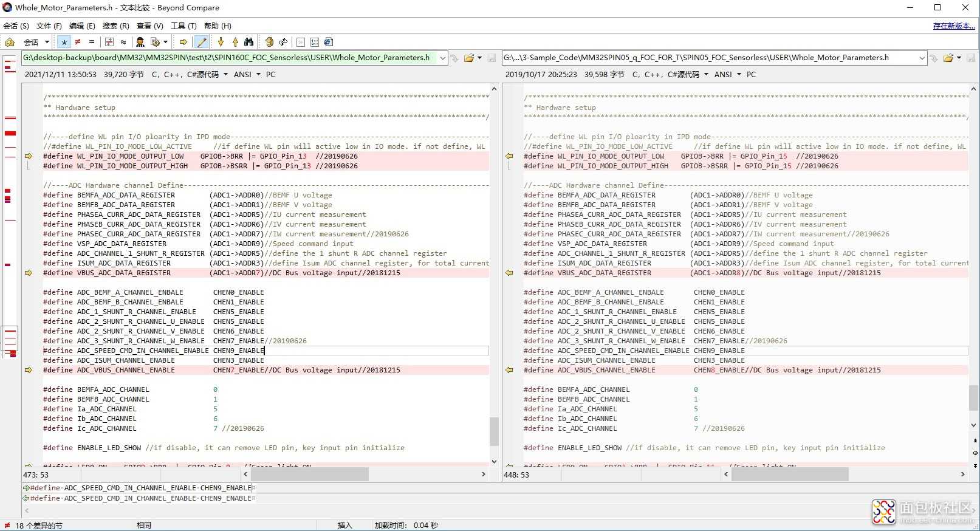Screen dimensions: 980x531
Task: Click the left pane open-file folder icon
Action: pos(469,58)
